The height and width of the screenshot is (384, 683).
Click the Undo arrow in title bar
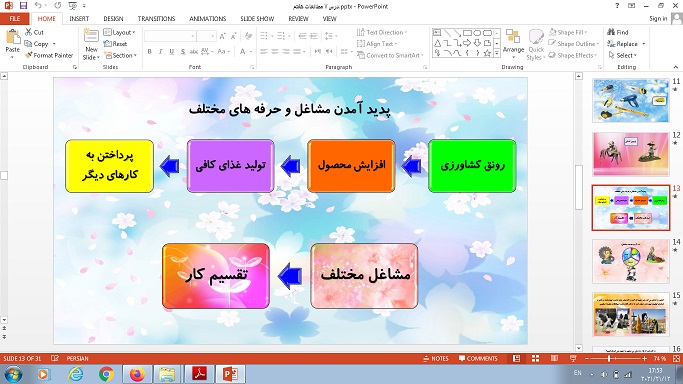38,6
